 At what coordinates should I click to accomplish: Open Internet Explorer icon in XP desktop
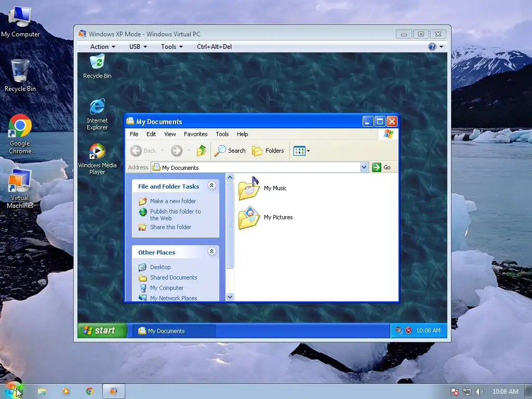tap(97, 114)
